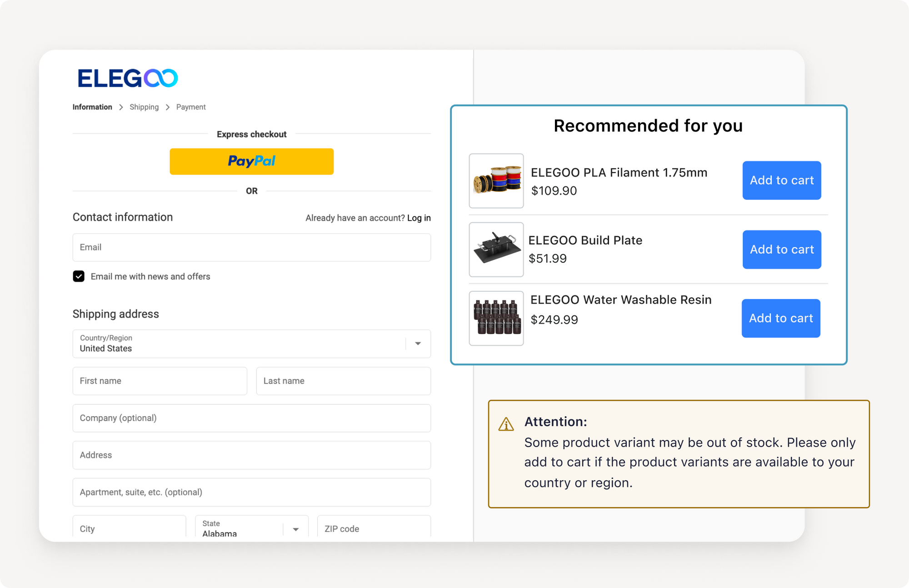Screen dimensions: 909x588
Task: Click the Log in link
Action: pos(419,218)
